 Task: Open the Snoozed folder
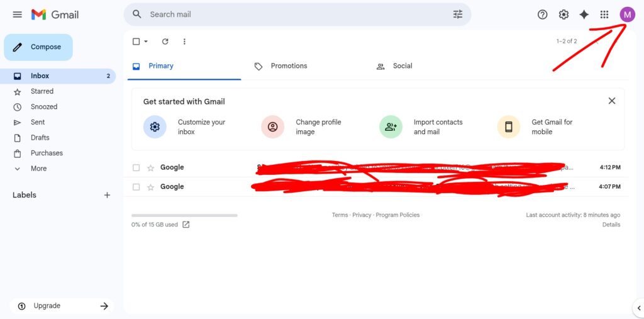pyautogui.click(x=57, y=107)
